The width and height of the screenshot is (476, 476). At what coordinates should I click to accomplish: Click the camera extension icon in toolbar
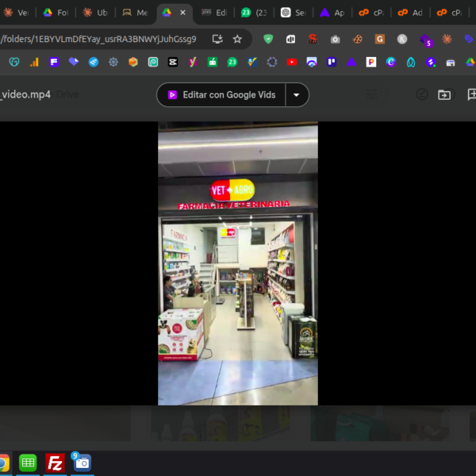[x=336, y=39]
